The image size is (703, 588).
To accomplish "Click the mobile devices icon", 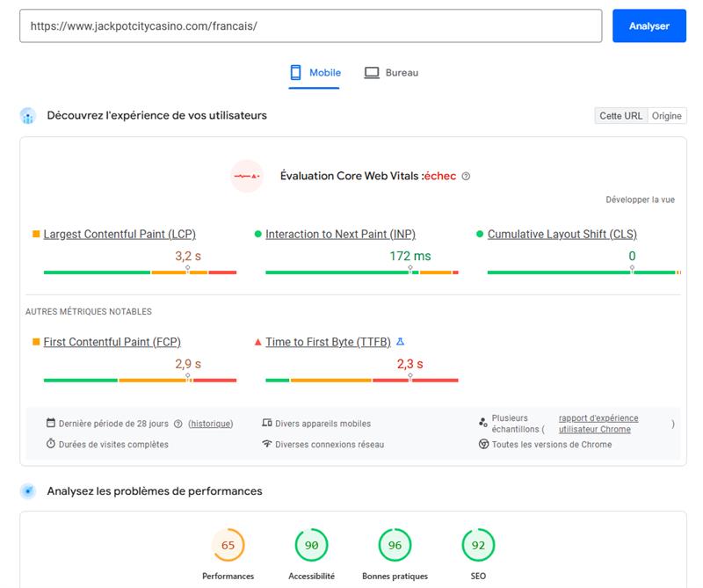I will [x=267, y=423].
